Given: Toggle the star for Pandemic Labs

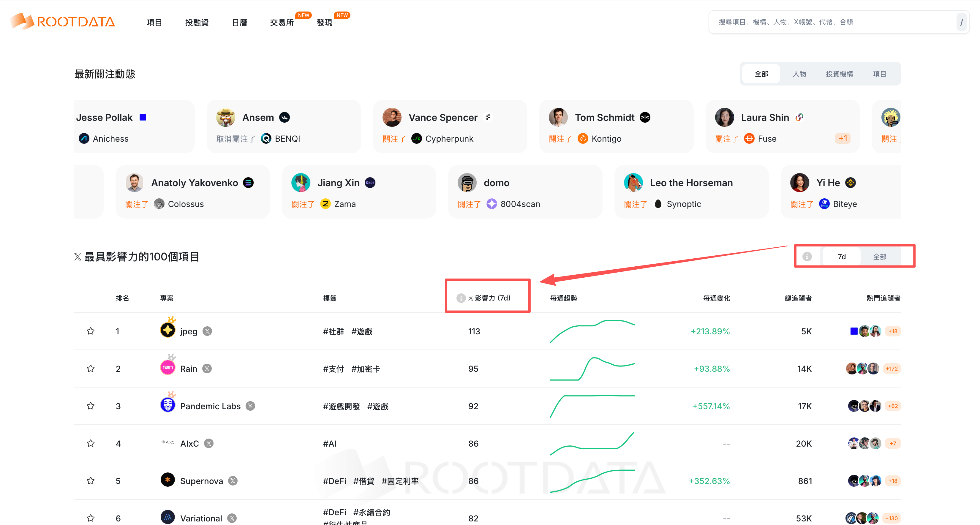Looking at the screenshot, I should pyautogui.click(x=91, y=406).
